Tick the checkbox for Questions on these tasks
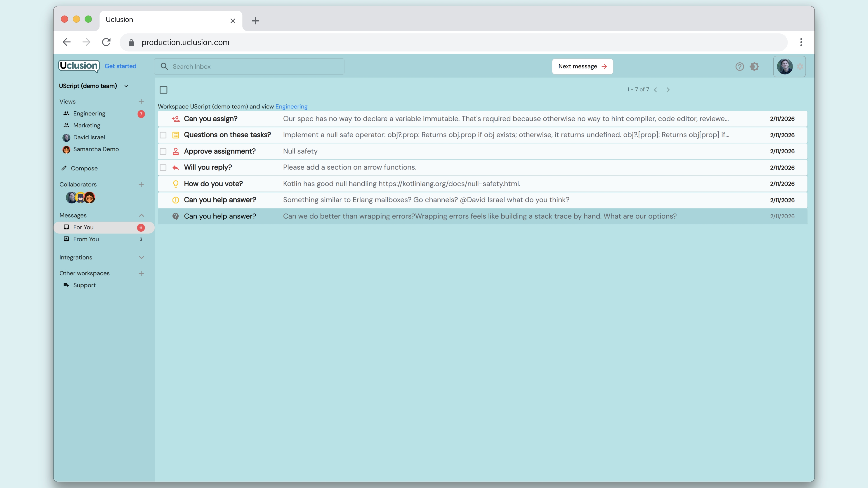Image resolution: width=868 pixels, height=488 pixels. click(x=163, y=135)
